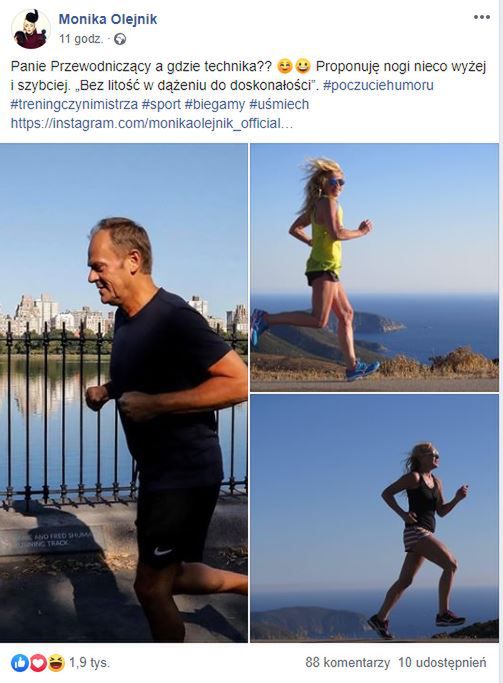Follow the instagram.com/monikaolejnik_official link
This screenshot has width=503, height=683.
tap(152, 123)
